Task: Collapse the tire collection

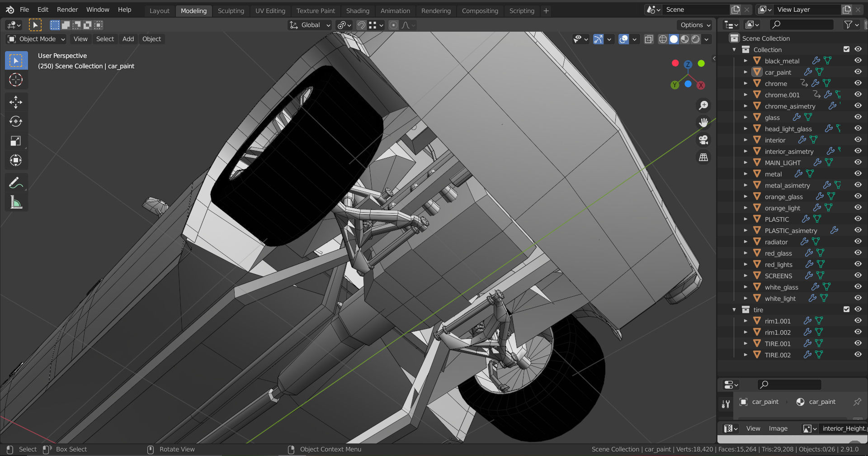Action: click(x=734, y=309)
